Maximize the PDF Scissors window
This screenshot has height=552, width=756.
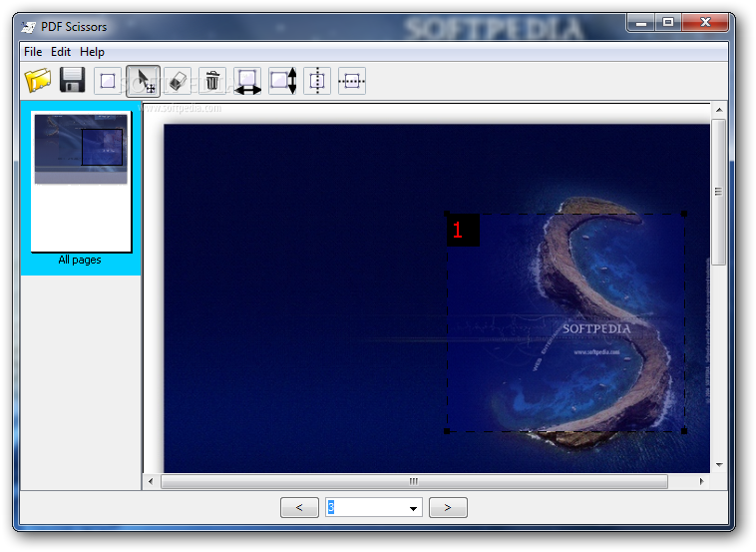click(668, 23)
